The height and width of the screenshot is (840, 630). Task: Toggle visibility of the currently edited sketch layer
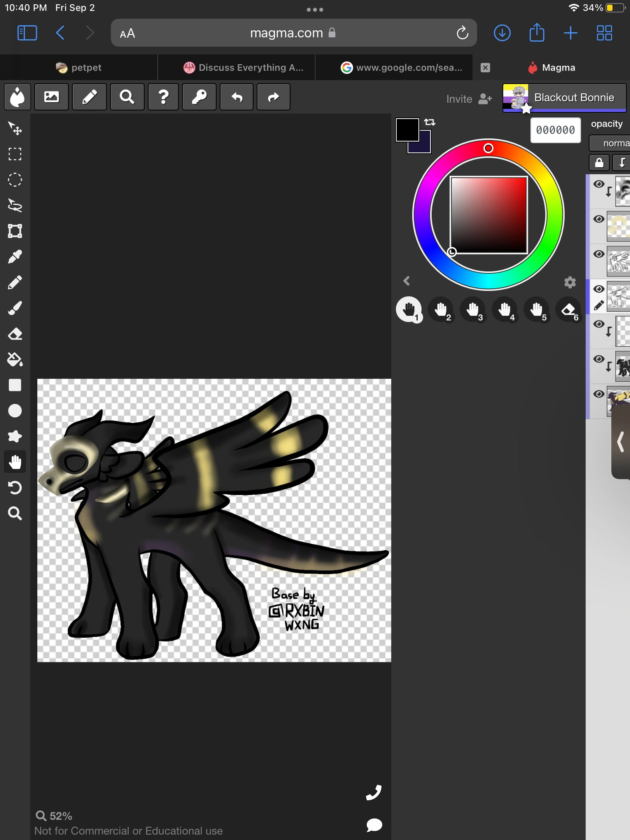click(598, 289)
